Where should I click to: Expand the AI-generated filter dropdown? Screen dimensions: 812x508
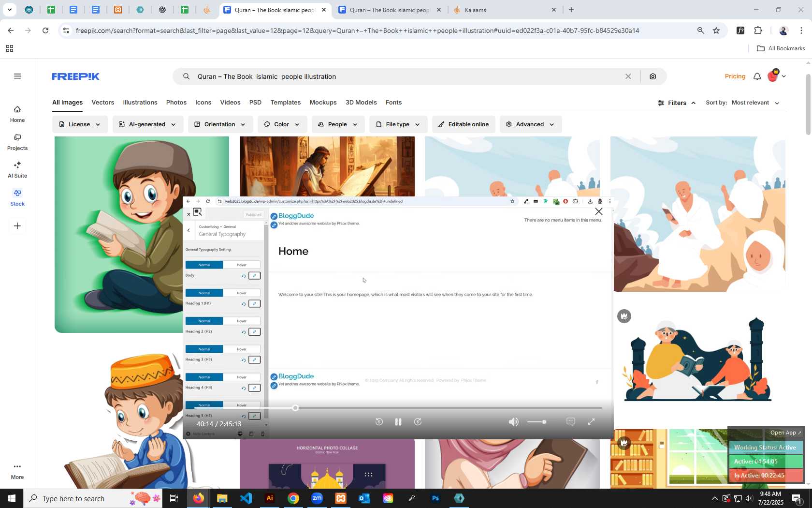coord(148,124)
